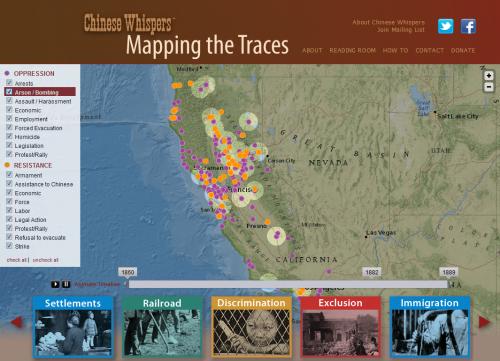
Task: Toggle the Force checkbox
Action: click(x=9, y=201)
